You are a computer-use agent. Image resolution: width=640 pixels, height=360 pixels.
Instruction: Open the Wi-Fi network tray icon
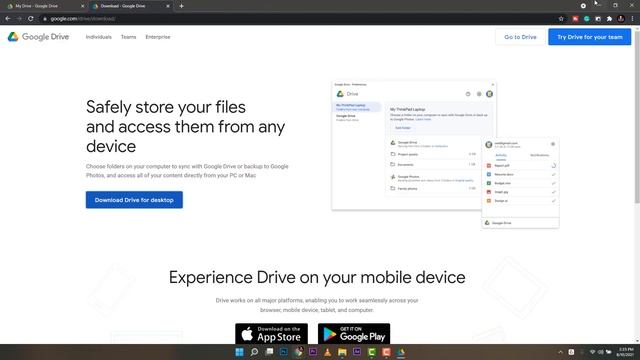pos(593,352)
